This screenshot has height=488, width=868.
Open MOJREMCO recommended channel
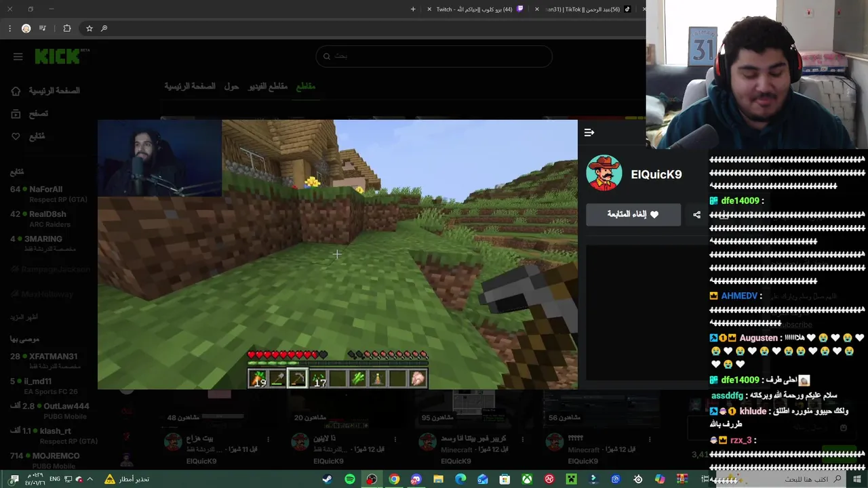tap(45, 460)
